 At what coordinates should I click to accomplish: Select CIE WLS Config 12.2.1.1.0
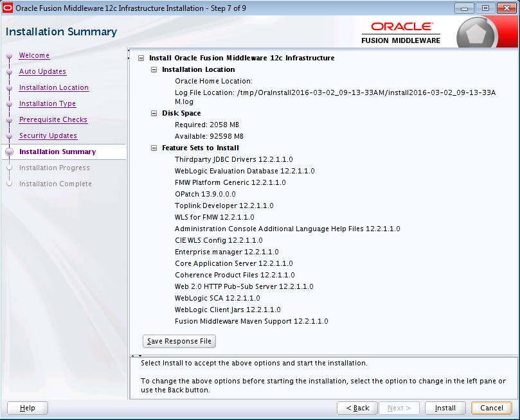219,241
